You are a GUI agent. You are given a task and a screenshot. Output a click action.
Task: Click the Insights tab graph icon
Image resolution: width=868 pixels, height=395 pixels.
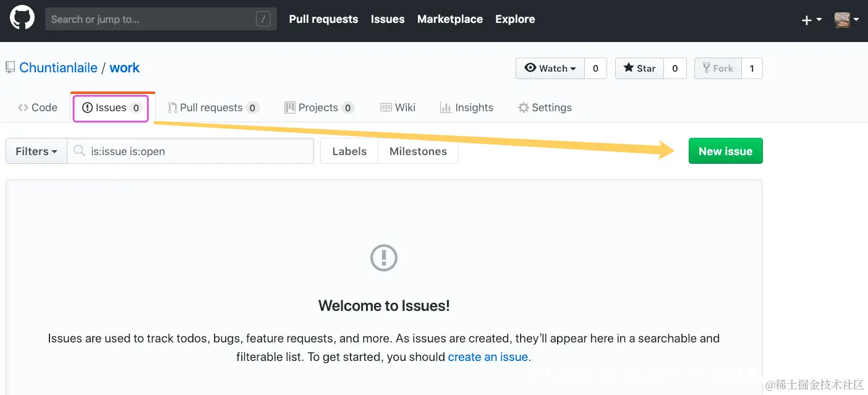pyautogui.click(x=446, y=108)
